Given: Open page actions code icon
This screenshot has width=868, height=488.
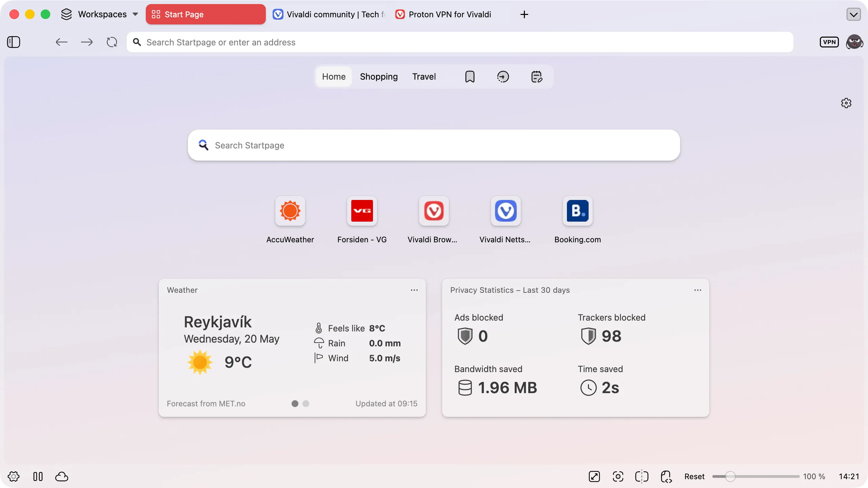Looking at the screenshot, I should 666,476.
